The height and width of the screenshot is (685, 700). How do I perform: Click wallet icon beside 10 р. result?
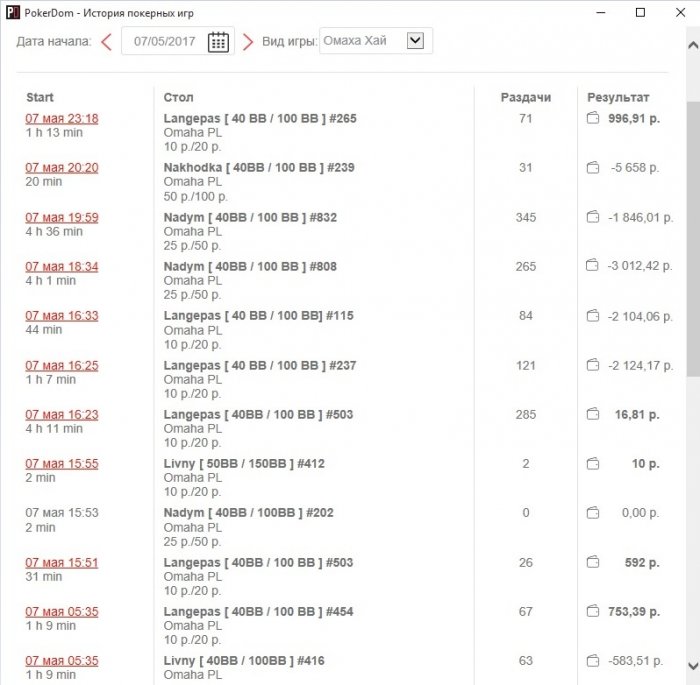coord(592,464)
